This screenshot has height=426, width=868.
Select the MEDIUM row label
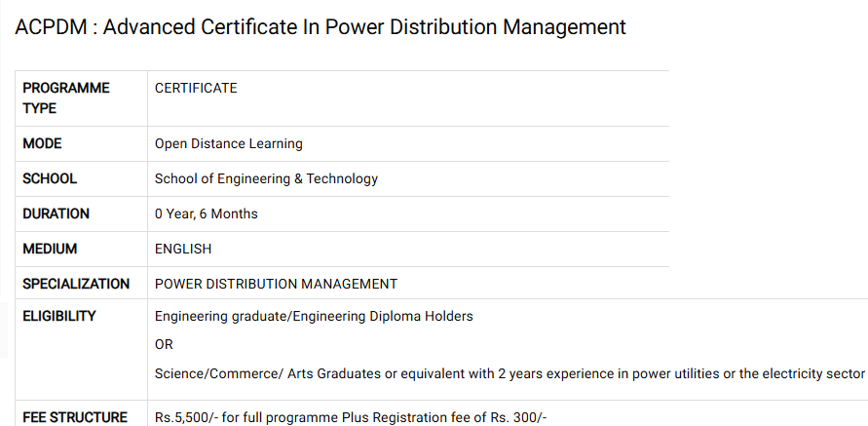click(x=50, y=249)
